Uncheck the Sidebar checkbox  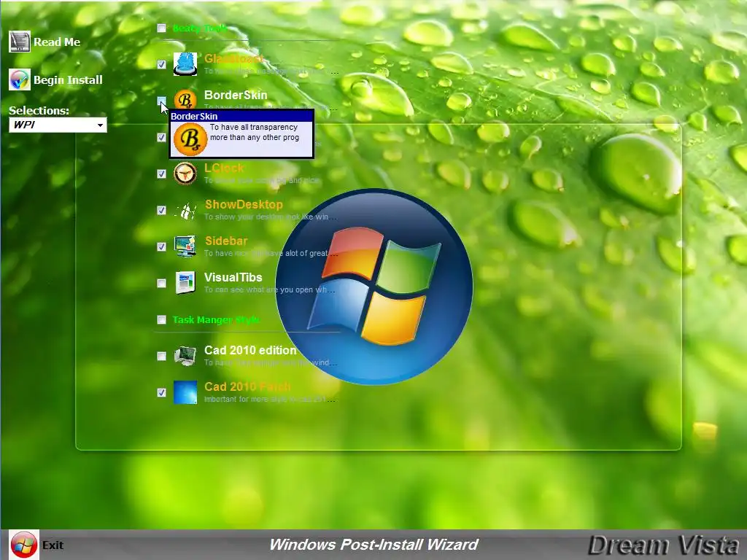pos(161,246)
